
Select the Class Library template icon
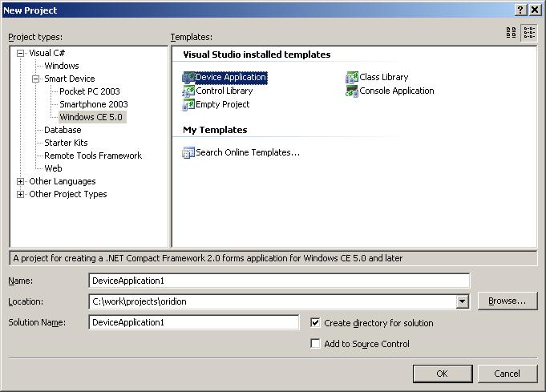point(352,78)
